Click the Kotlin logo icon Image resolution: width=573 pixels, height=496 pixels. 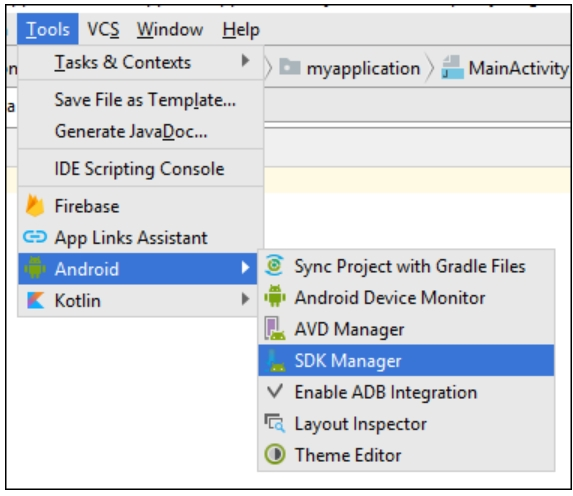[35, 300]
